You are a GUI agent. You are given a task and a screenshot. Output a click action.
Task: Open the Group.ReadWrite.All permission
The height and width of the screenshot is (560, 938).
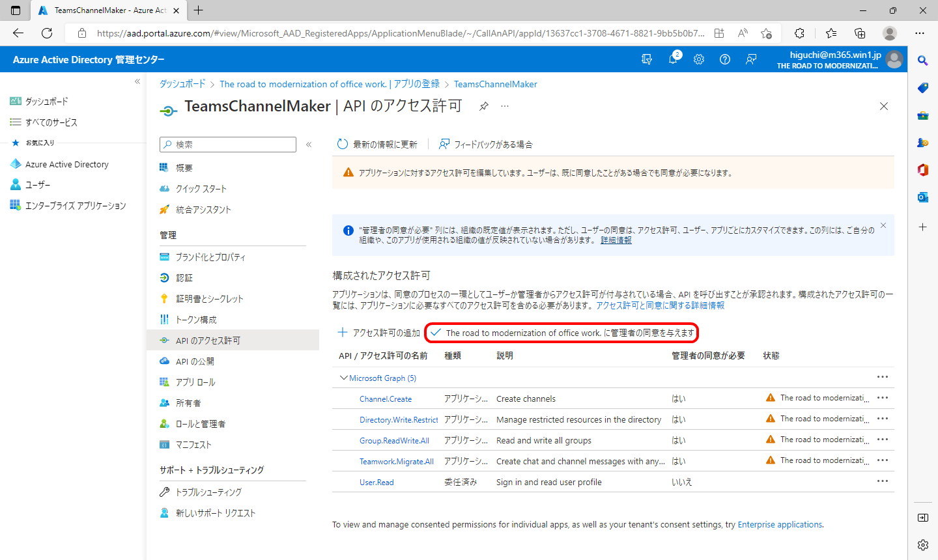tap(394, 441)
